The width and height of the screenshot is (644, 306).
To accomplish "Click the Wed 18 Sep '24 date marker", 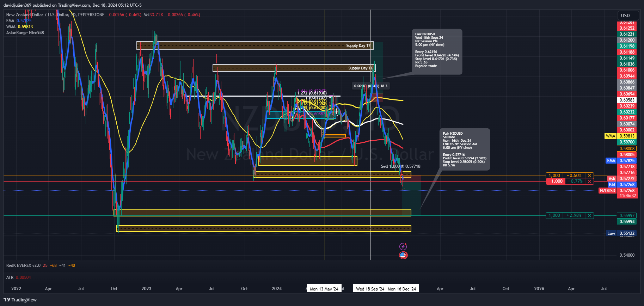I will click(x=370, y=289).
